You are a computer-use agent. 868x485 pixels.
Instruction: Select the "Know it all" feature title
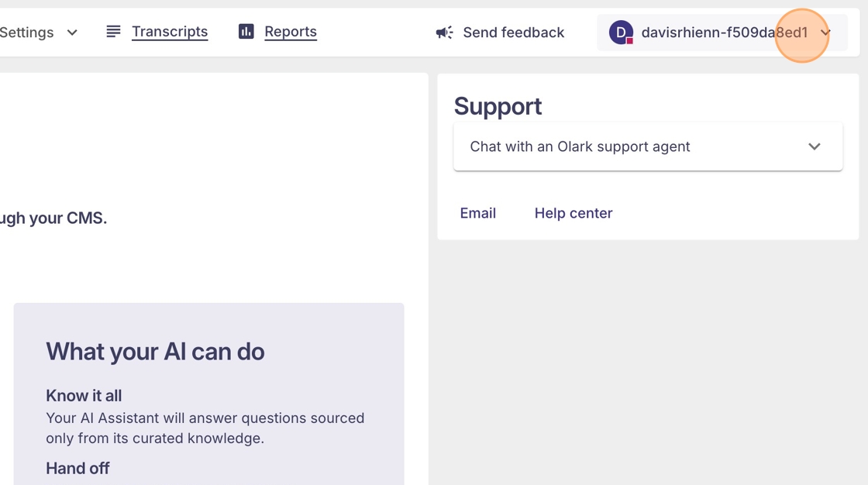[84, 395]
